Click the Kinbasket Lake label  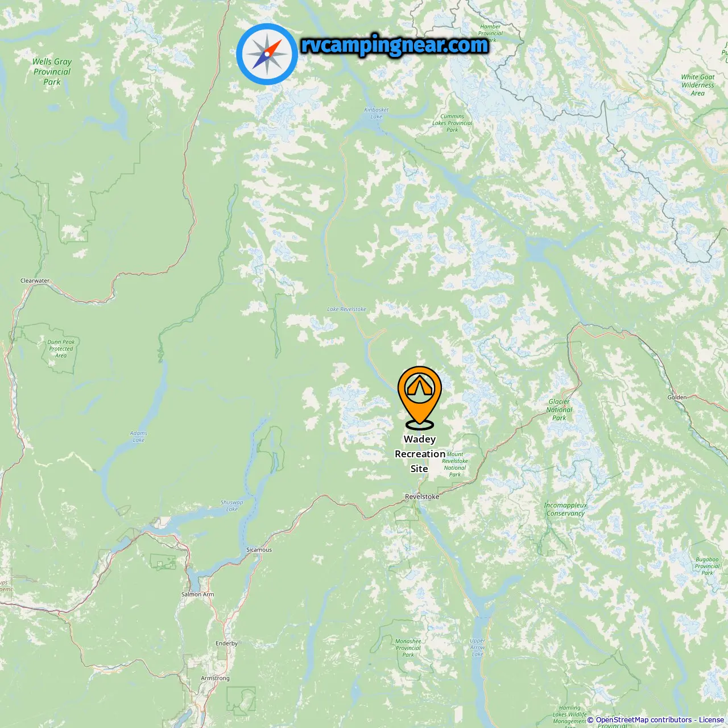pyautogui.click(x=377, y=113)
